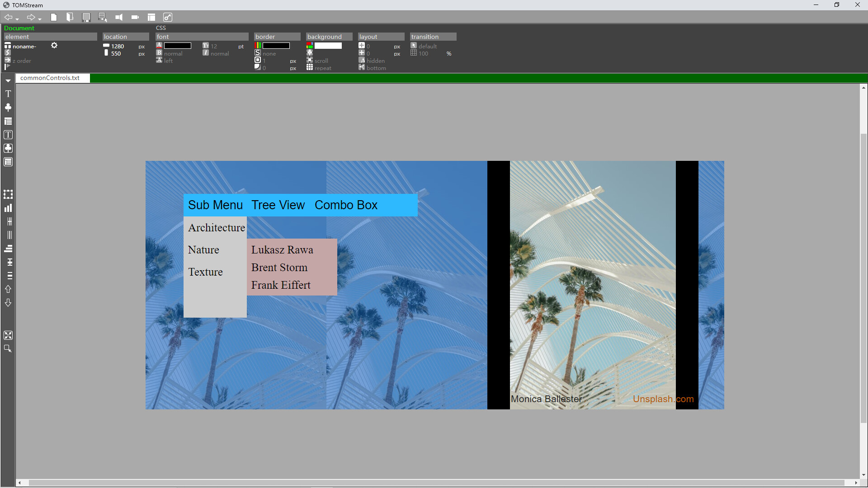Expand the forward navigation arrow dropdown
The image size is (868, 488).
click(40, 19)
